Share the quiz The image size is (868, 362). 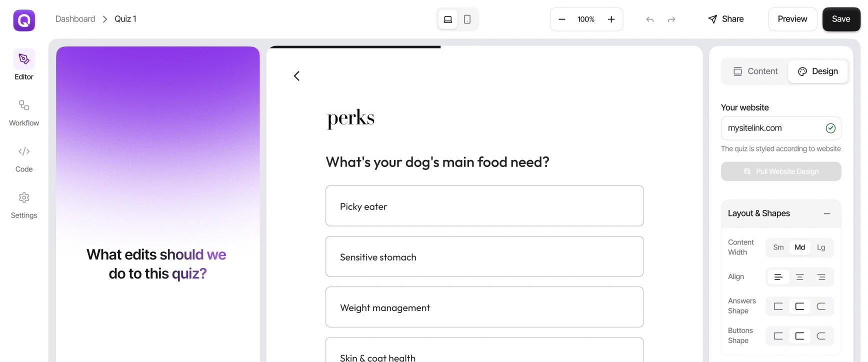point(726,19)
